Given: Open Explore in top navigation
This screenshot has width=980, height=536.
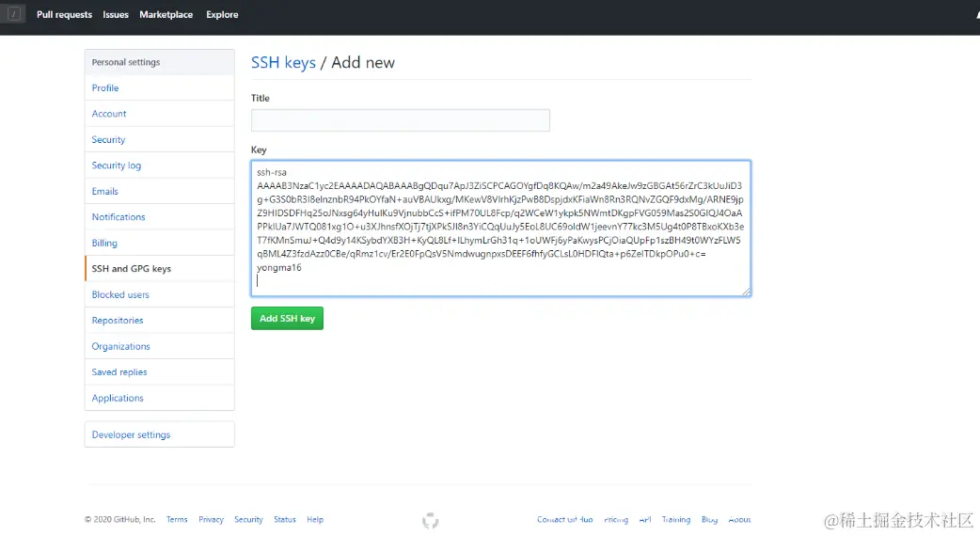Looking at the screenshot, I should pyautogui.click(x=222, y=14).
